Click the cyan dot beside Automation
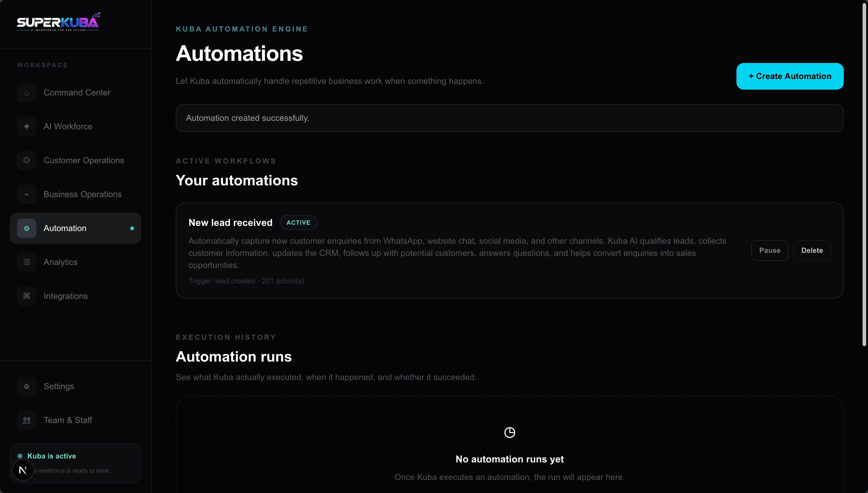This screenshot has width=868, height=493. pyautogui.click(x=132, y=228)
